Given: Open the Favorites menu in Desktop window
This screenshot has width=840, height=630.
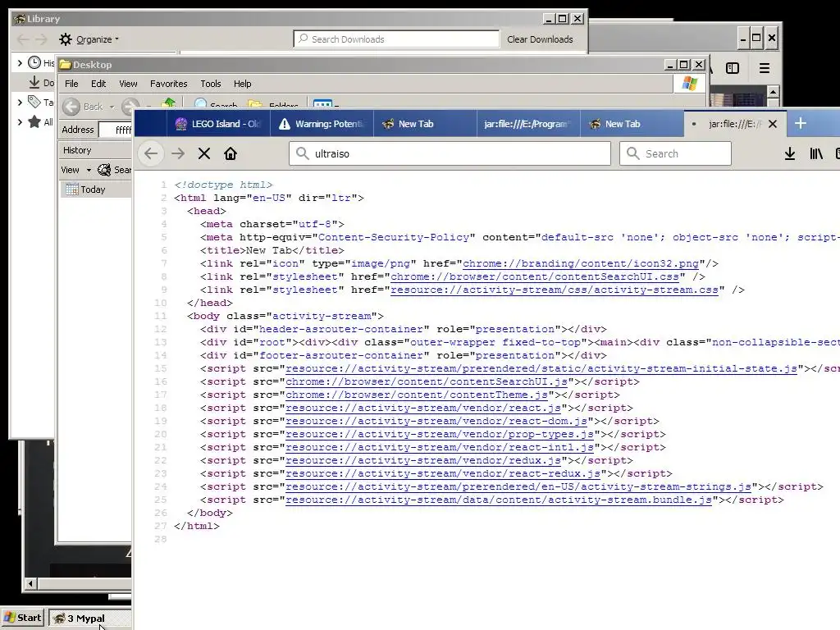Looking at the screenshot, I should pos(169,84).
